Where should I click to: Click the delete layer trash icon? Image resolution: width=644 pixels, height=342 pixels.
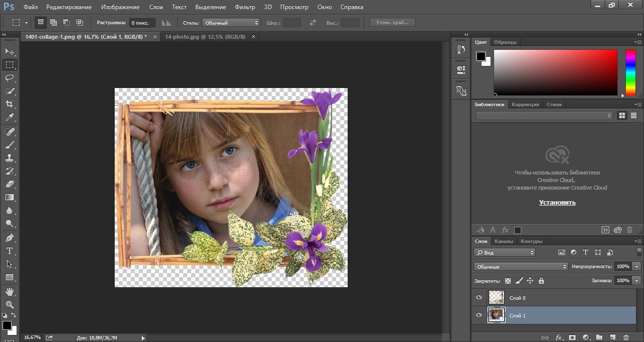pos(626,337)
